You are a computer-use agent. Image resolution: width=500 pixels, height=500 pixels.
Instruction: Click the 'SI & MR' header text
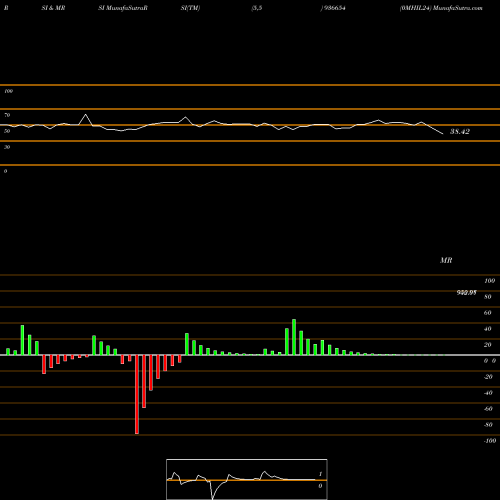[53, 8]
